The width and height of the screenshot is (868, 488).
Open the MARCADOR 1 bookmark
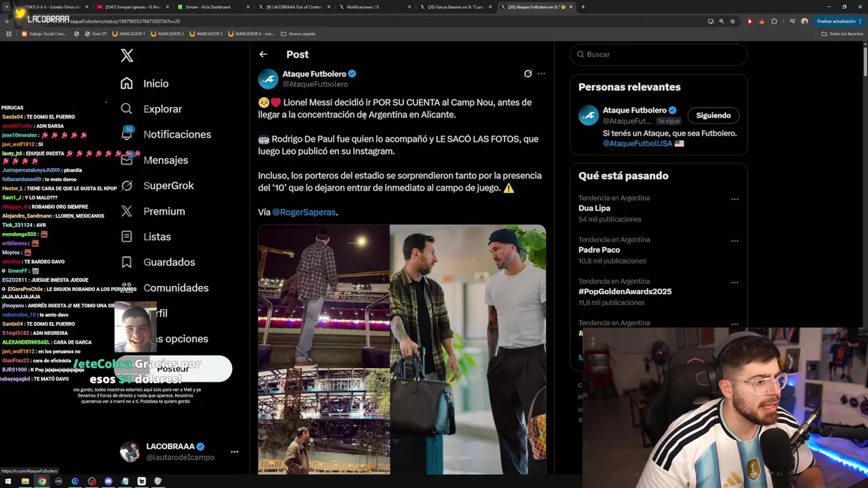click(128, 34)
